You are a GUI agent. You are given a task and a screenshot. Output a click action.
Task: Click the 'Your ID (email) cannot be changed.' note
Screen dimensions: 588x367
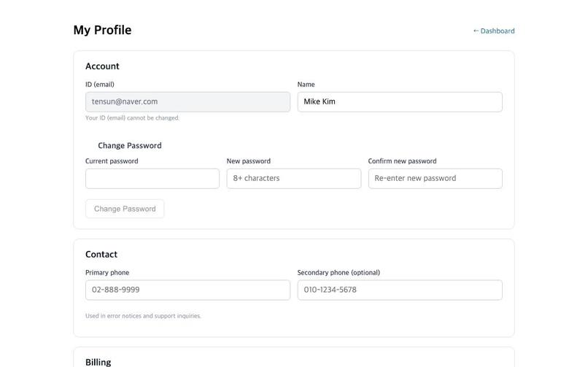coord(132,117)
